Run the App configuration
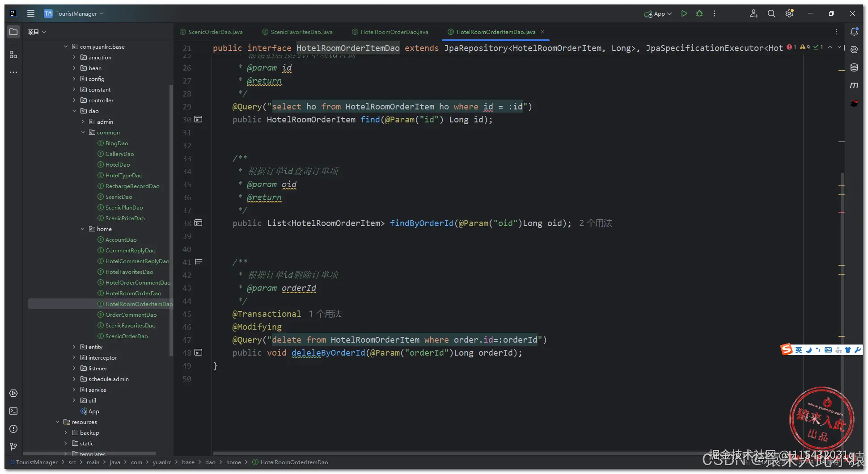This screenshot has height=474, width=868. tap(684, 13)
